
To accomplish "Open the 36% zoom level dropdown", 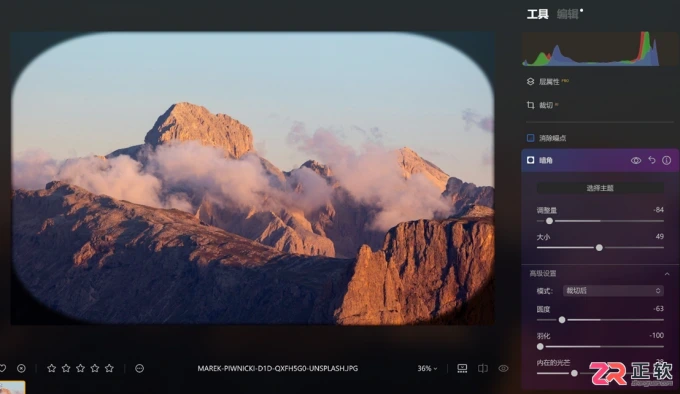I will [x=427, y=368].
